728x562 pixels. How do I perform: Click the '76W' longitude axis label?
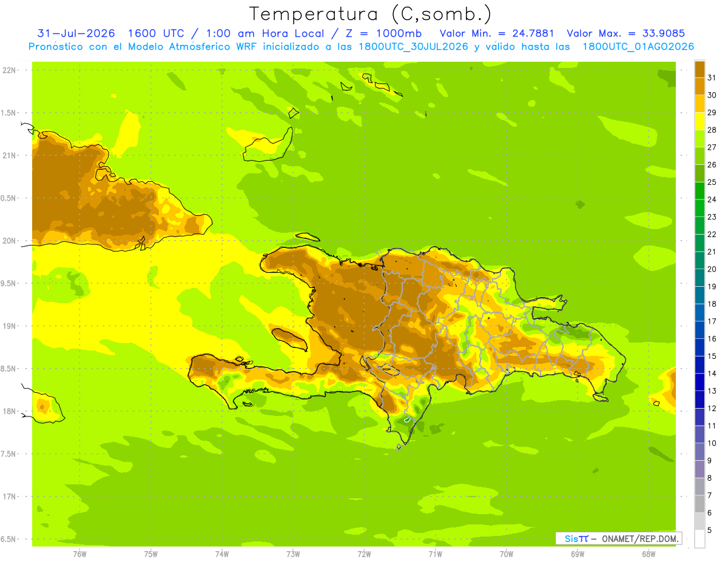pos(79,554)
